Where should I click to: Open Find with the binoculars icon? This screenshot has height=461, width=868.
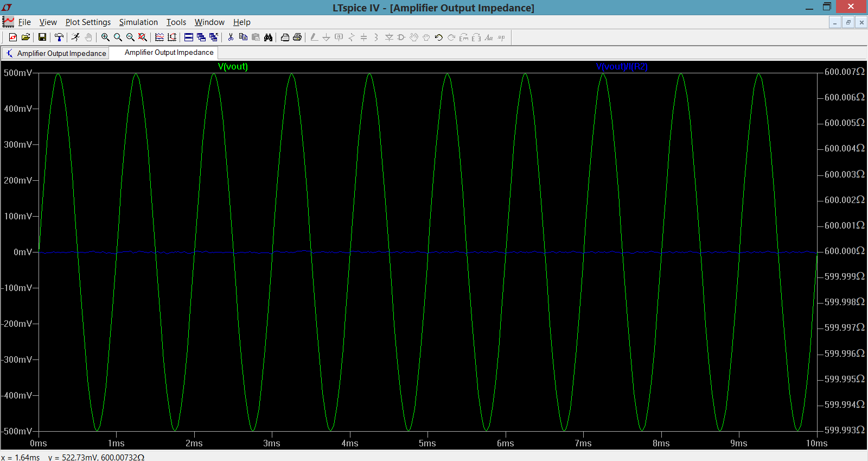tap(268, 37)
